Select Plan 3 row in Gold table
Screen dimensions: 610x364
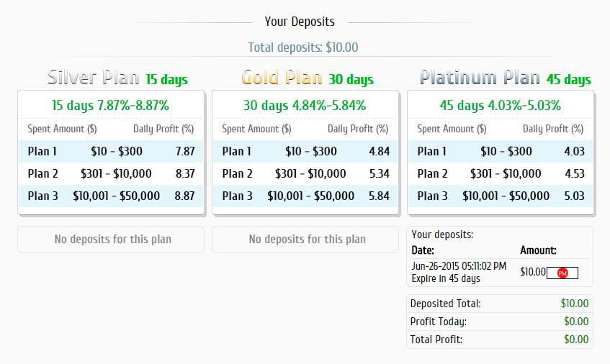(305, 196)
